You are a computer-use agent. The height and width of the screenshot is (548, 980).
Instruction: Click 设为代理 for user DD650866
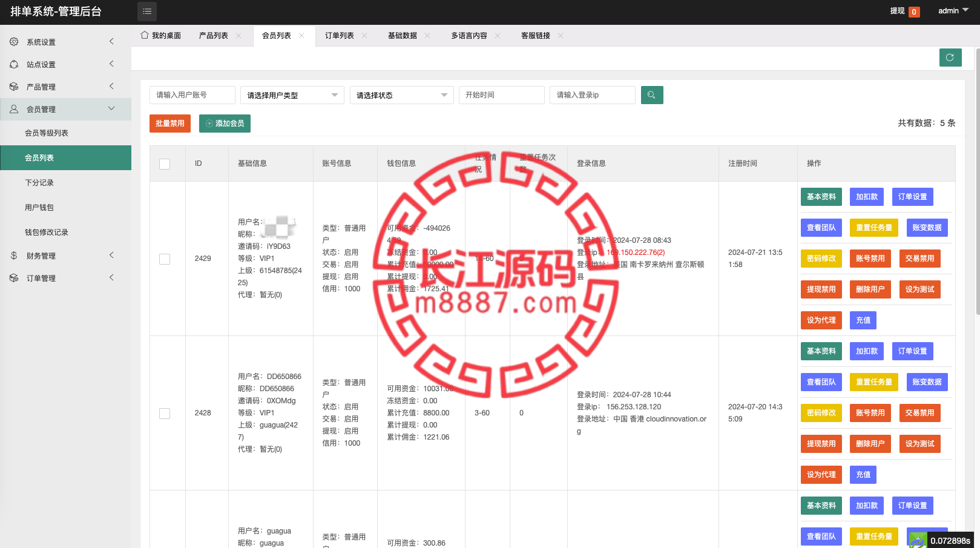821,475
